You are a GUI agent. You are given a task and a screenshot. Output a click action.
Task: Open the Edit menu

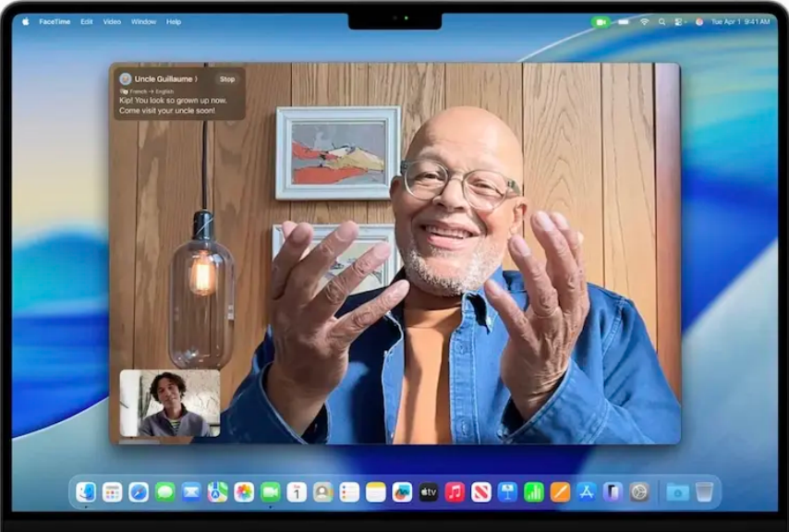coord(87,21)
